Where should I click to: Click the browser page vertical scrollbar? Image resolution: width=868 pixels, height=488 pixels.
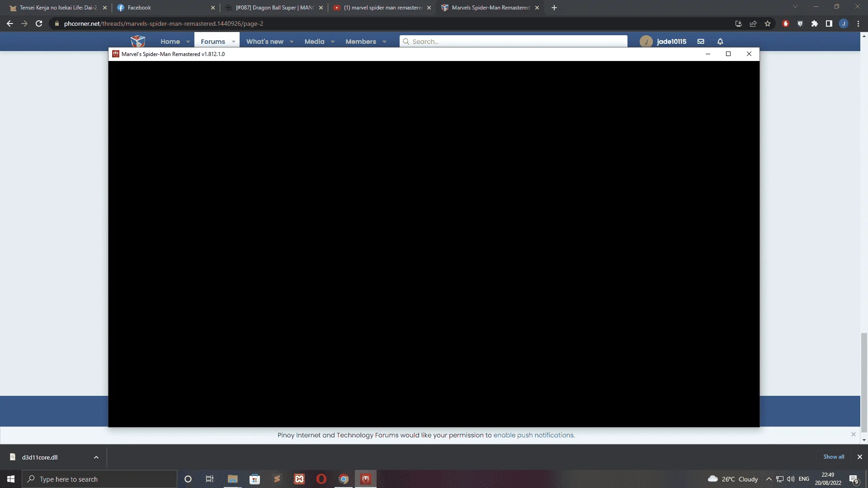864,382
